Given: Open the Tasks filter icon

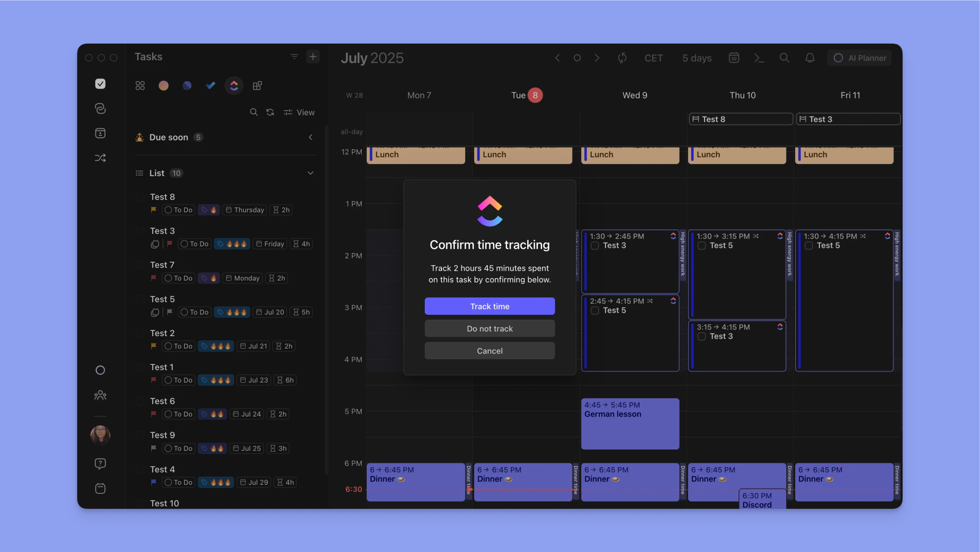Looking at the screenshot, I should (294, 57).
